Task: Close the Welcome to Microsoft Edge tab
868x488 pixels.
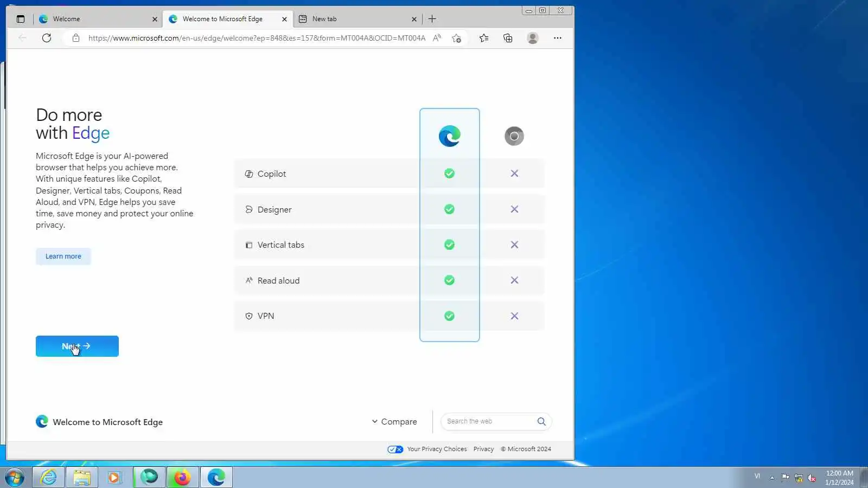Action: (x=284, y=19)
